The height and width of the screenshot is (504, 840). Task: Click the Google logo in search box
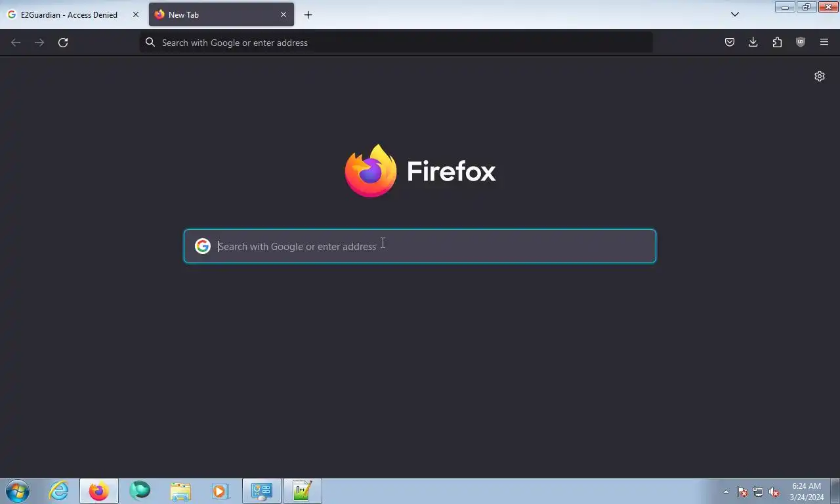[203, 246]
